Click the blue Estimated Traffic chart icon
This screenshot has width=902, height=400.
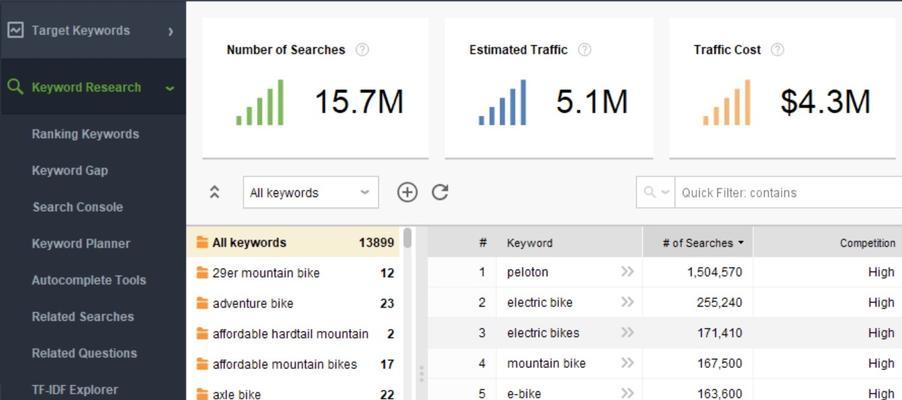pyautogui.click(x=502, y=102)
